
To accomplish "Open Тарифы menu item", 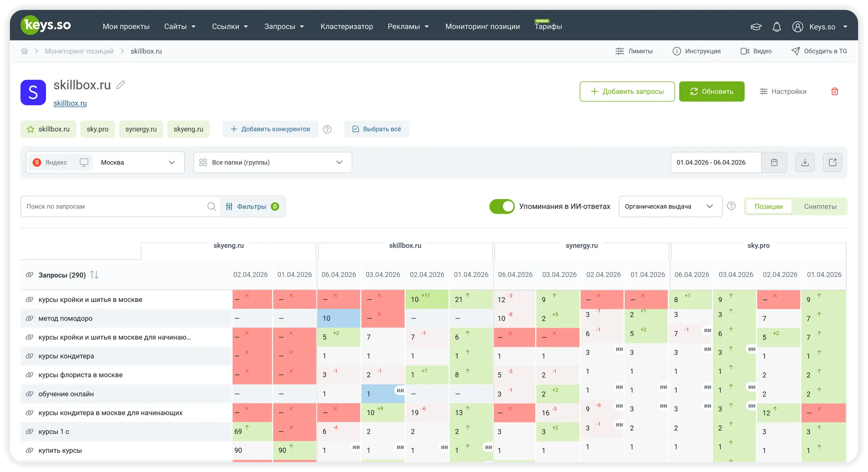I will click(548, 26).
